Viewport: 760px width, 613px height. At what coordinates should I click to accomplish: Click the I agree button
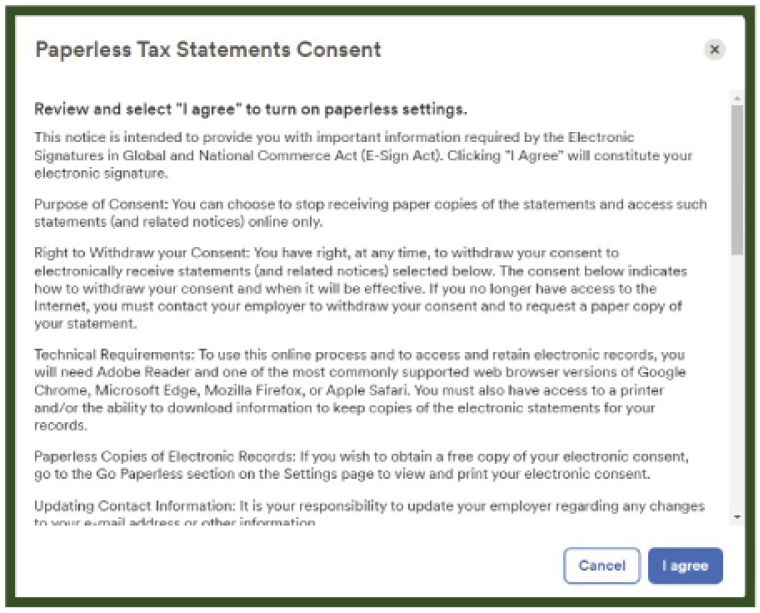click(685, 566)
